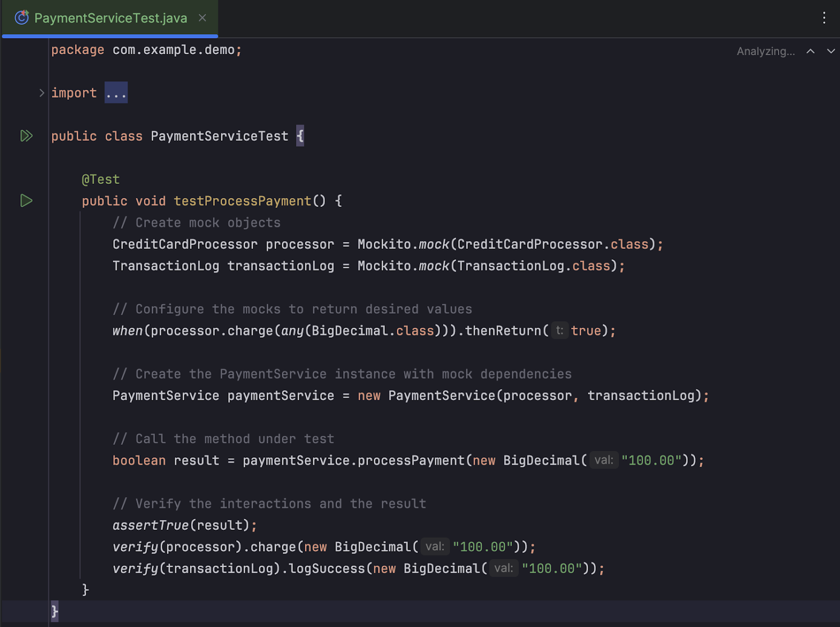Run testProcessPayment via gutter play icon

coord(26,201)
